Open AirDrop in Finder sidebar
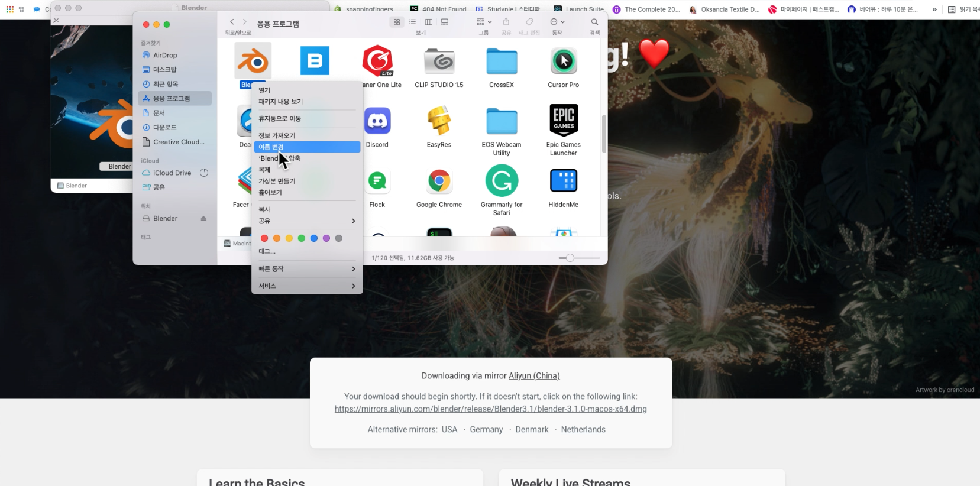This screenshot has width=980, height=486. (174, 55)
